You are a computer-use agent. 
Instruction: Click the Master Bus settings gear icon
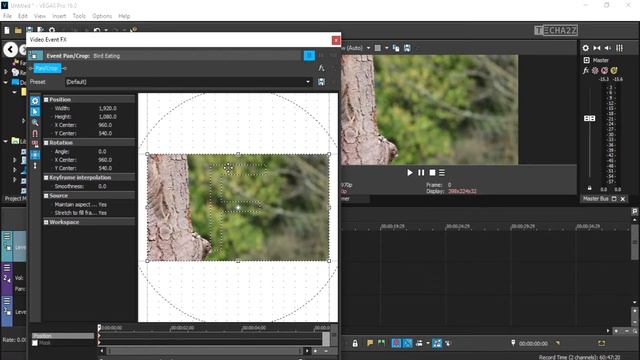pos(586,48)
